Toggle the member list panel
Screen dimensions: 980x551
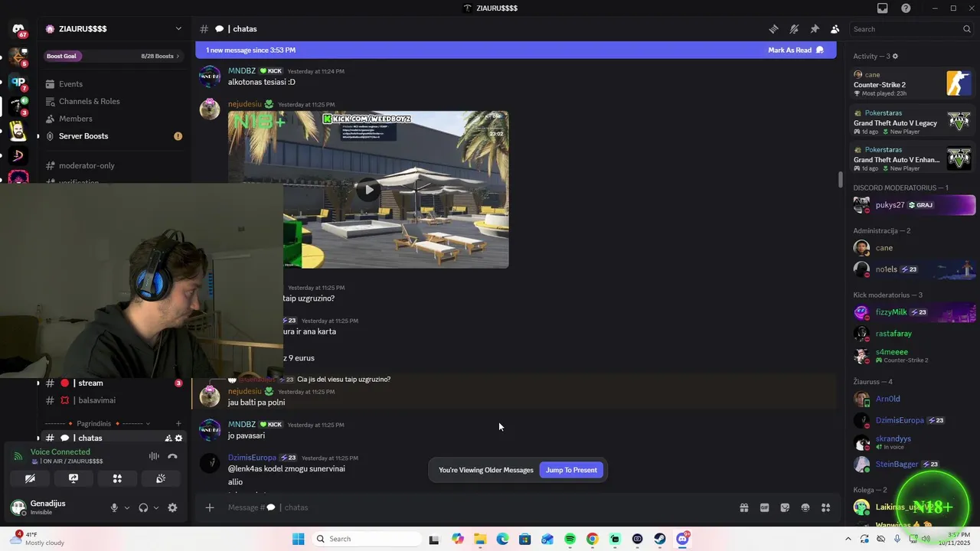click(x=835, y=29)
